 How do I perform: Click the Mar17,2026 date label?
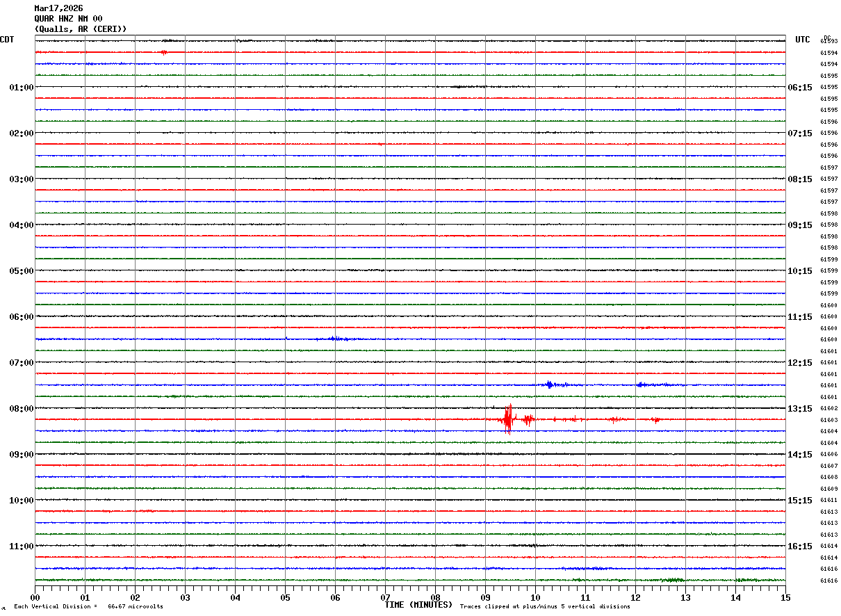pyautogui.click(x=58, y=8)
